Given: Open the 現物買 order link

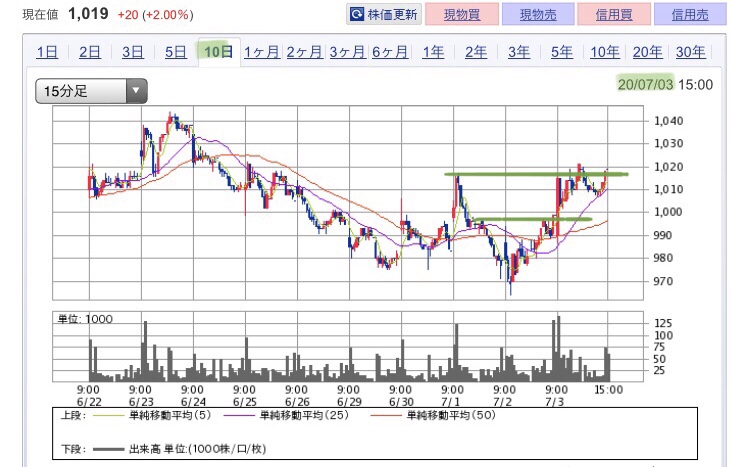Looking at the screenshot, I should coord(462,14).
